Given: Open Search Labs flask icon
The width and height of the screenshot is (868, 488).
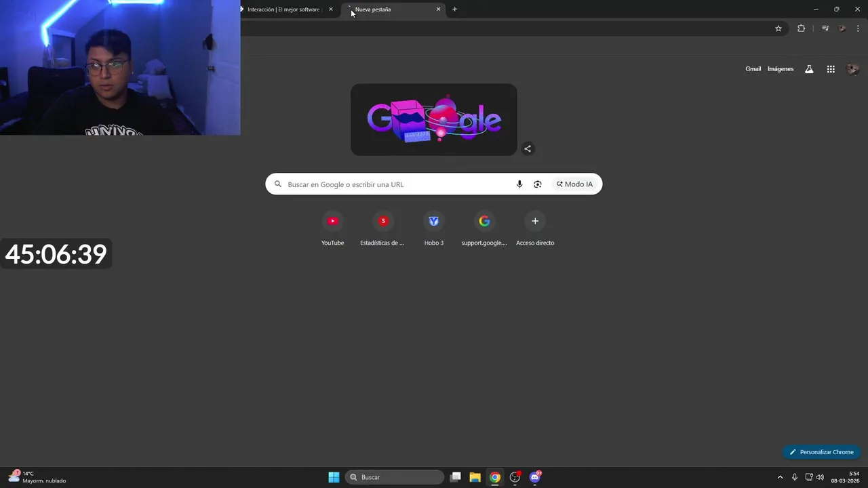Looking at the screenshot, I should tap(809, 69).
